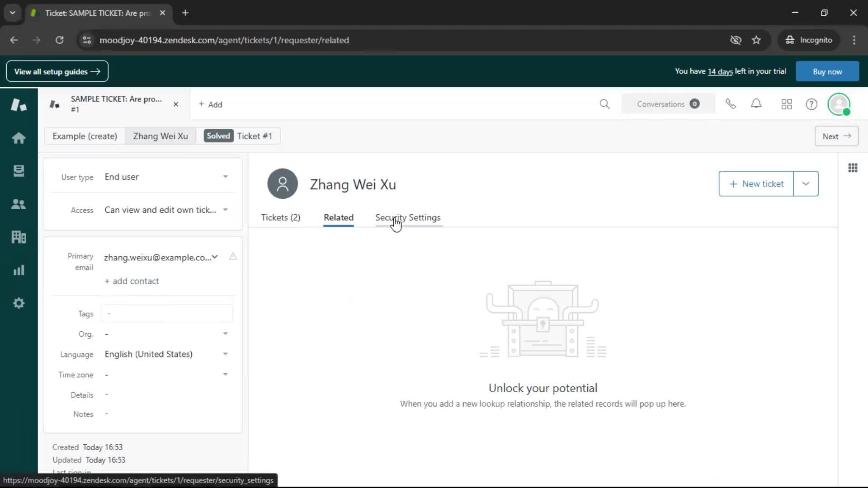The image size is (868, 488).
Task: Open a new browser tab
Action: coord(185,13)
